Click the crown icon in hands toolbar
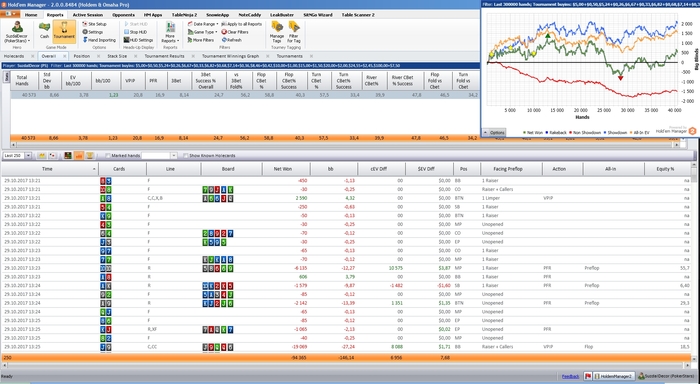The image size is (700, 384). [42, 155]
